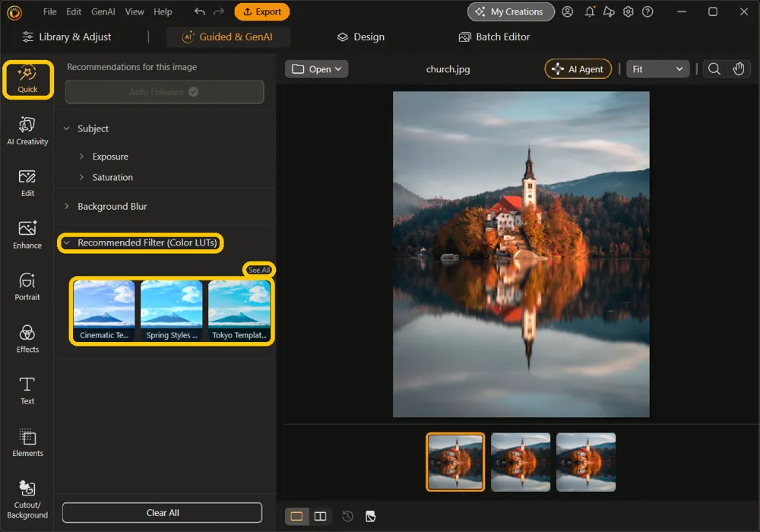The width and height of the screenshot is (760, 532).
Task: Collapse the Subject section
Action: coord(67,128)
